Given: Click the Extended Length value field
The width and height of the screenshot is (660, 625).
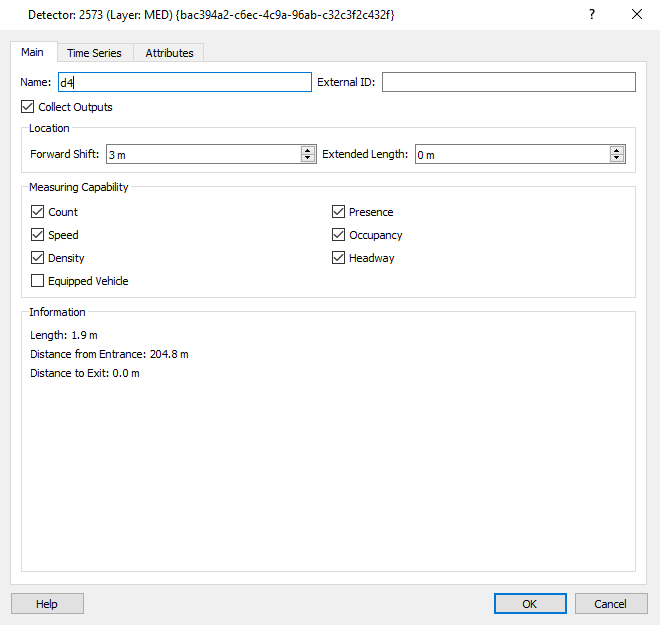Looking at the screenshot, I should (x=513, y=154).
